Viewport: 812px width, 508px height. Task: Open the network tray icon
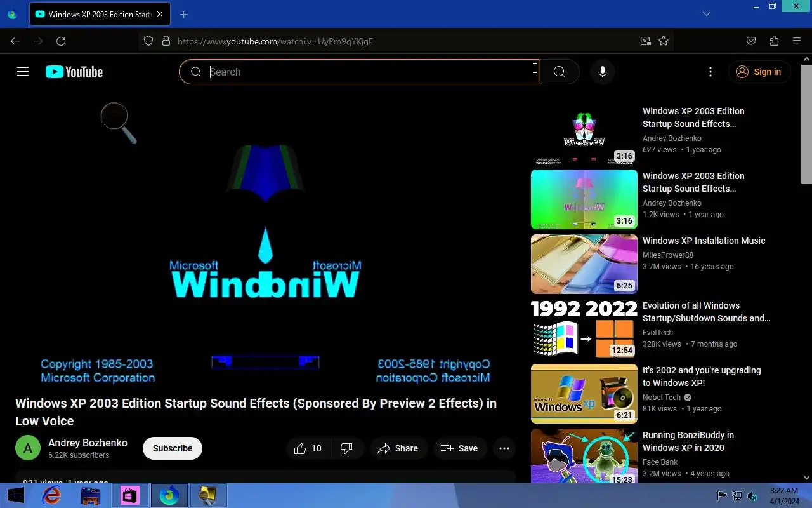[737, 496]
